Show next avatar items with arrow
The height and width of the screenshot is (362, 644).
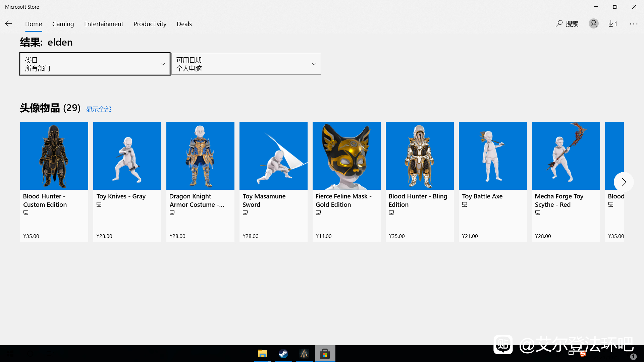[624, 182]
